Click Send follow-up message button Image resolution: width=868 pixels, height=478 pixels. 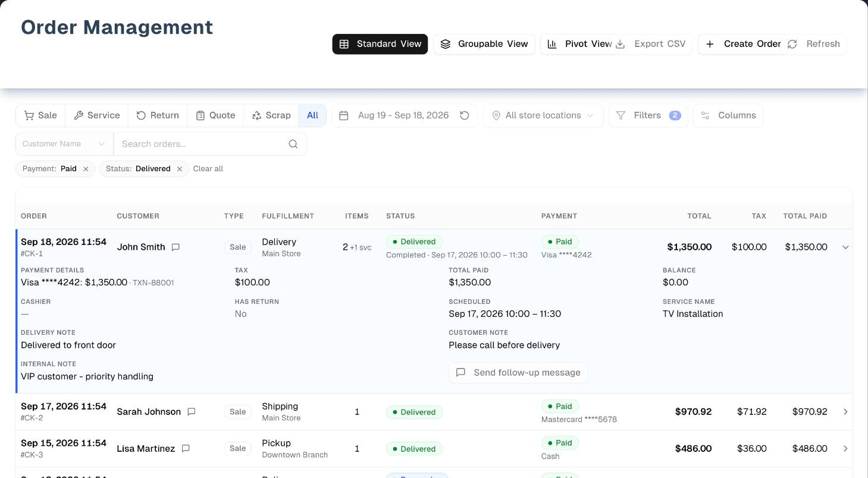(518, 373)
